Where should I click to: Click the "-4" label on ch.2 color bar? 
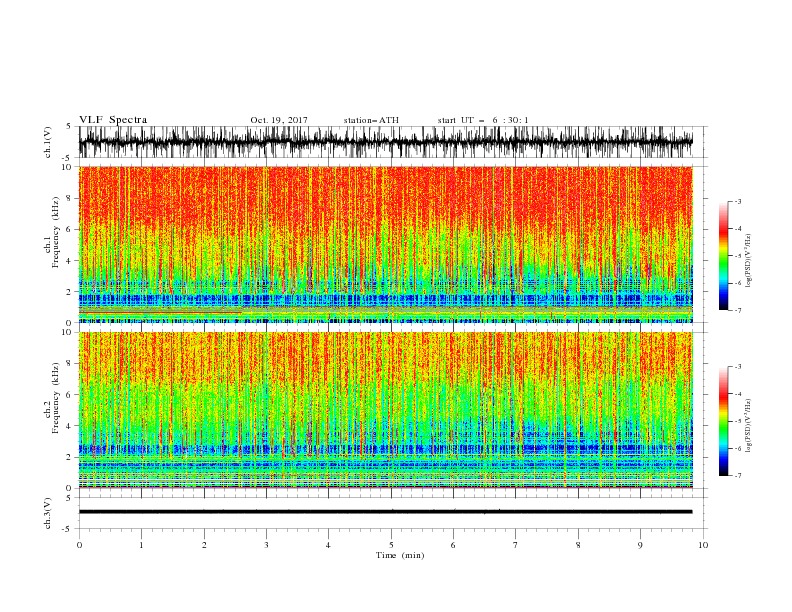pos(737,394)
